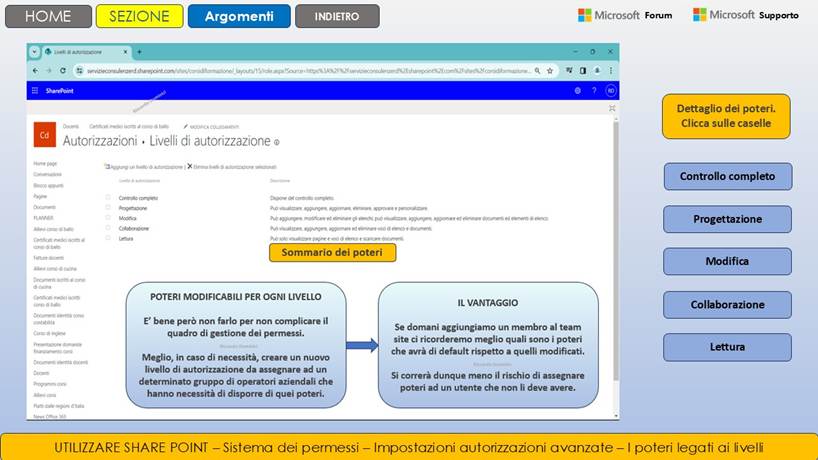Open the SharePoint settings gear icon

coord(578,91)
